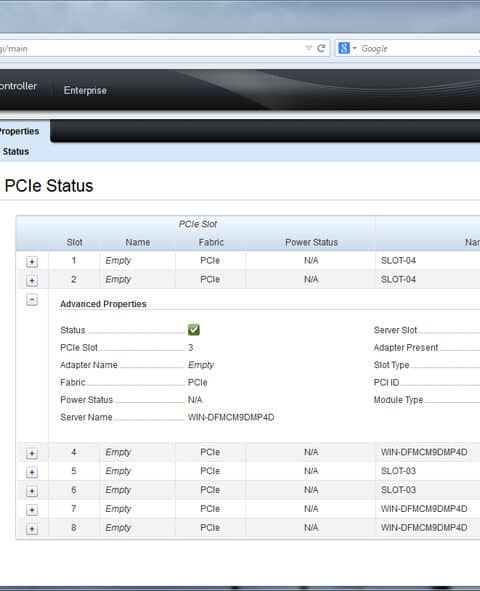This screenshot has height=591, width=480.
Task: Expand PCIe slot 8 row
Action: pyautogui.click(x=32, y=529)
